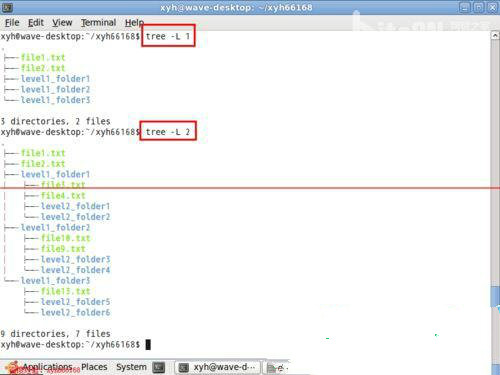Open the File menu

click(x=12, y=23)
